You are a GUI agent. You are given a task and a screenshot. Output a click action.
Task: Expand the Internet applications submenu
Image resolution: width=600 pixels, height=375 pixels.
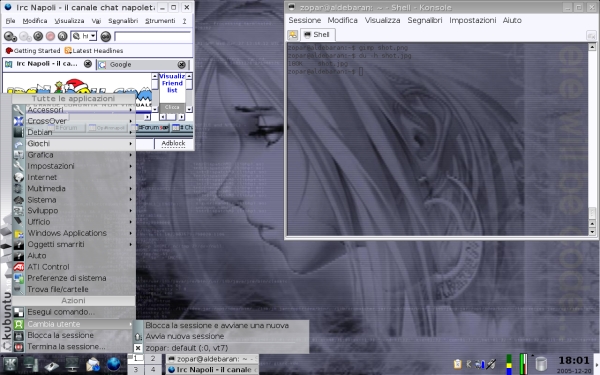[73, 177]
